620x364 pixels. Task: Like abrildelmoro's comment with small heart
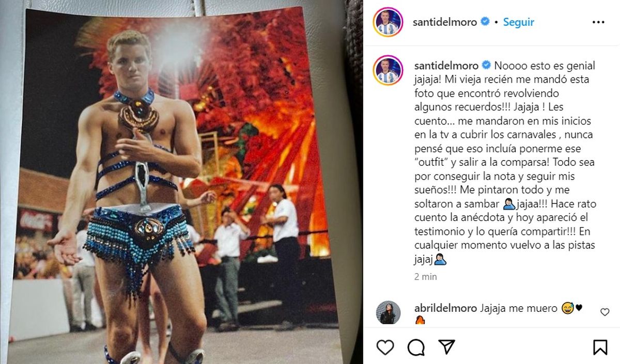605,312
